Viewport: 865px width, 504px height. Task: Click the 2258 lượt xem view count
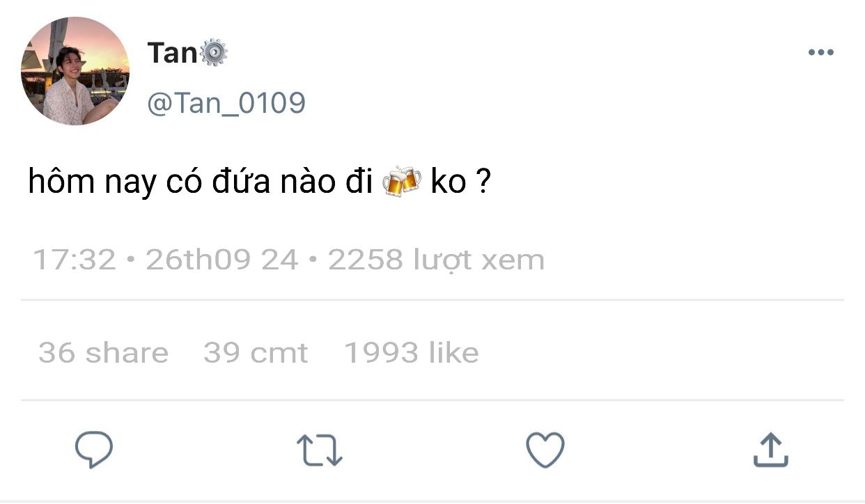tap(437, 260)
